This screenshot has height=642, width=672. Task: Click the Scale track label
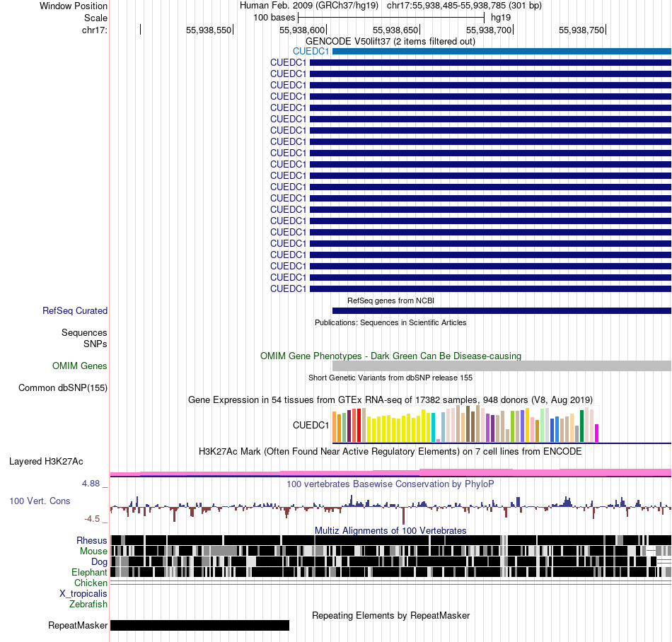point(95,18)
